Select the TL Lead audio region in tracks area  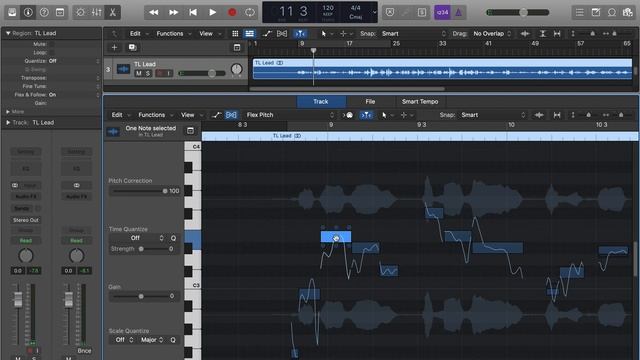click(442, 69)
